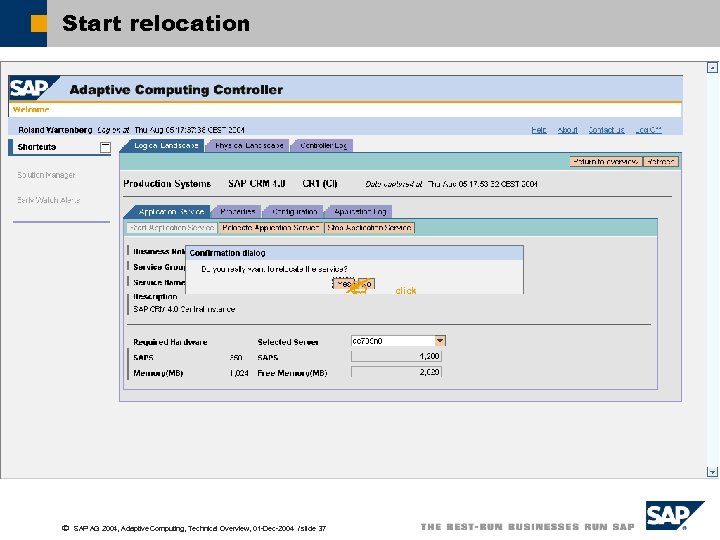Open the Configuration tab

pos(294,212)
